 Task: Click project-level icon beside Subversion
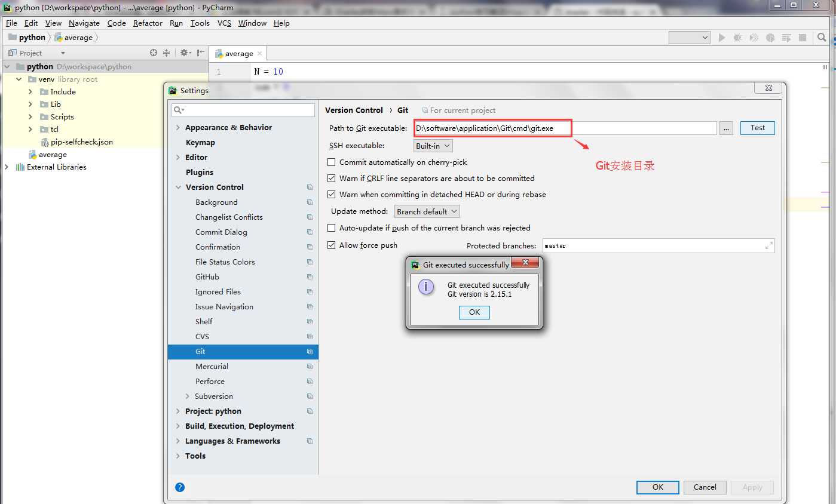click(310, 397)
